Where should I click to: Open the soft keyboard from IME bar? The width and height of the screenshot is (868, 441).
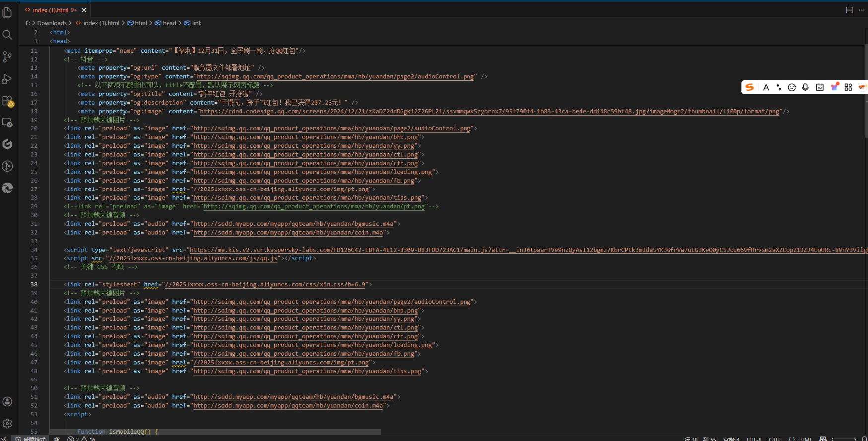(x=820, y=87)
